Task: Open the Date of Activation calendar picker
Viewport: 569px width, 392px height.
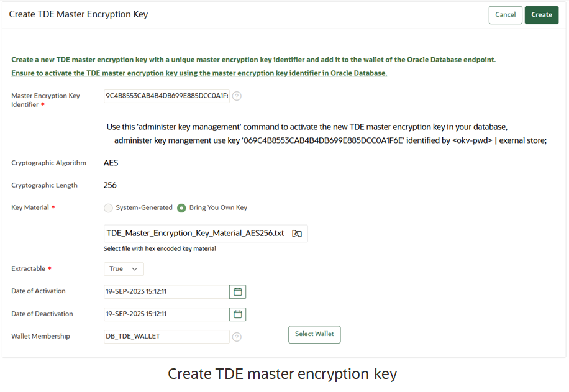Action: coord(238,291)
